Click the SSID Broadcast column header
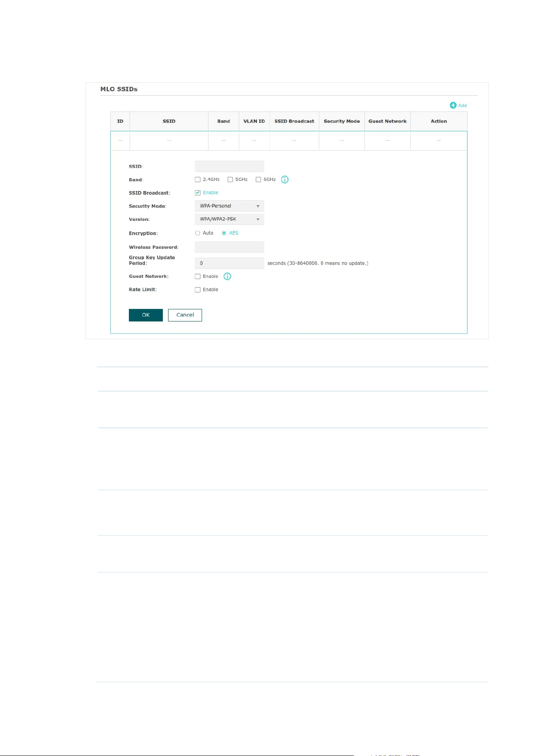This screenshot has height=756, width=535. pyautogui.click(x=294, y=121)
